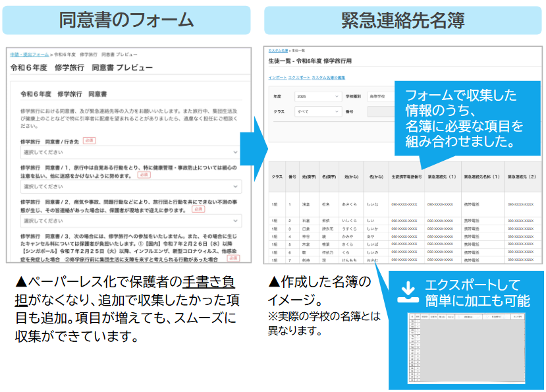
Task: Click the 生徒一覧 page heading
Action: [310, 61]
